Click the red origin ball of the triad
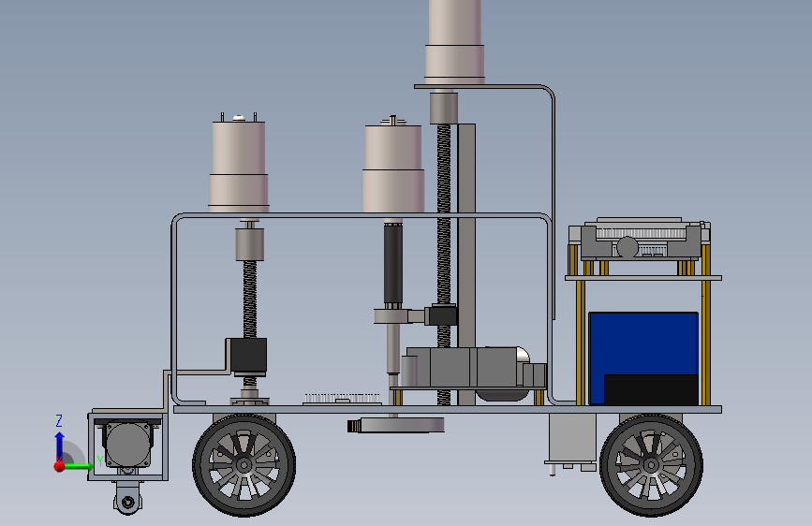This screenshot has width=812, height=526. [x=60, y=466]
